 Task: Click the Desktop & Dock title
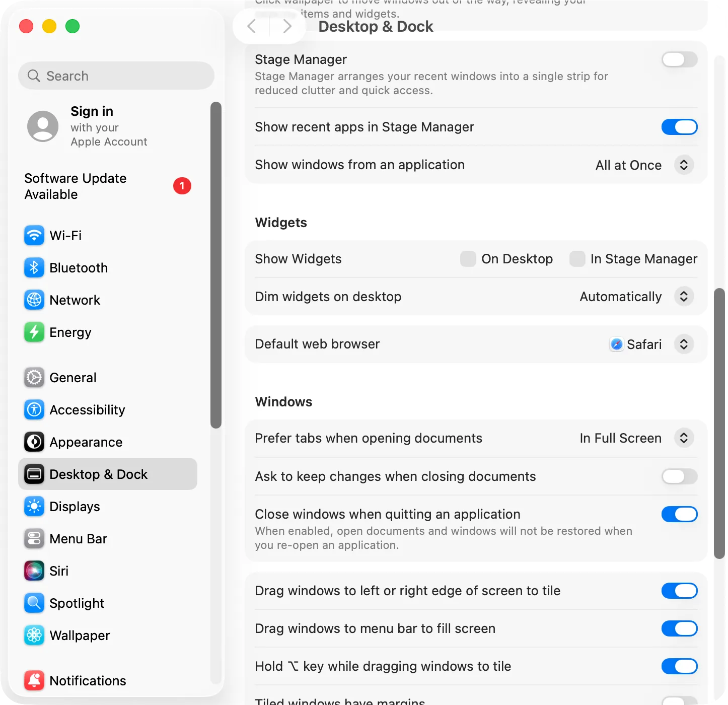376,26
